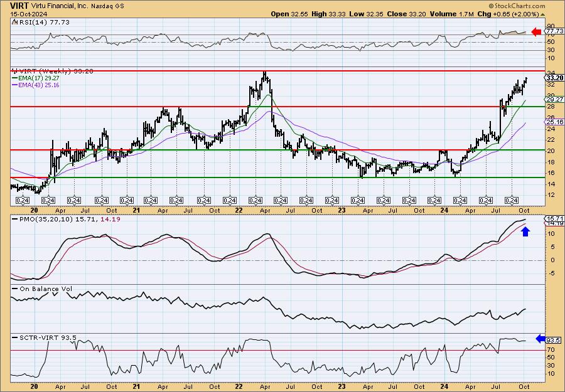Click the 20 year label below price panel
The width and height of the screenshot is (565, 392).
[34, 210]
